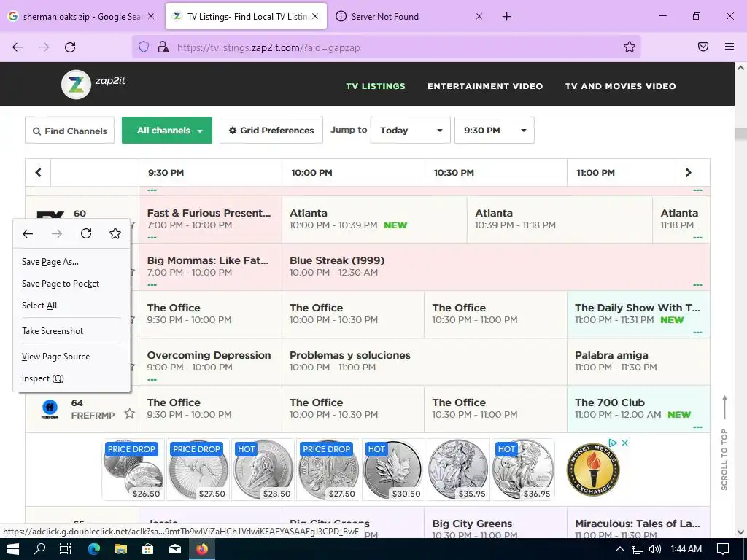Screen dimensions: 747x560
Task: Close the sherman oaks zip tab
Action: (151, 16)
